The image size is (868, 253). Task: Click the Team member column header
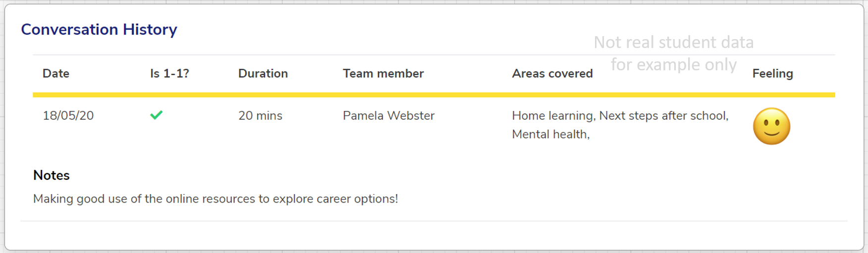(x=383, y=74)
